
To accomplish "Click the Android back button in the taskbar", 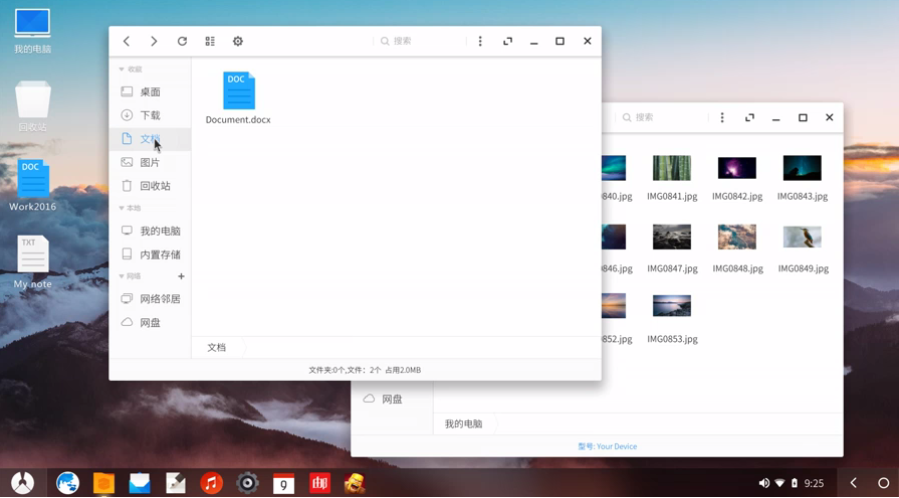I will coord(854,483).
